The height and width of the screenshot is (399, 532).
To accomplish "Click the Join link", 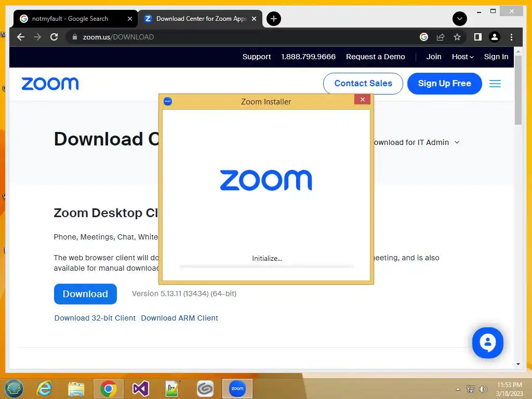I will pos(434,57).
